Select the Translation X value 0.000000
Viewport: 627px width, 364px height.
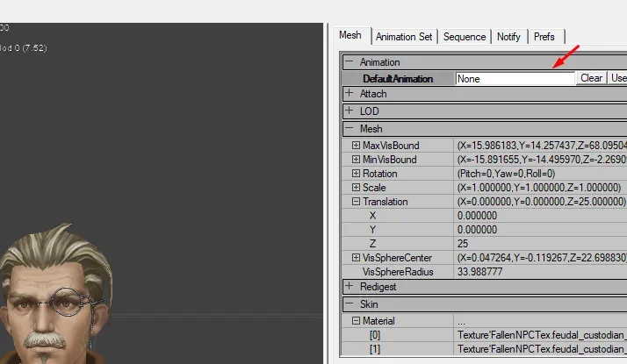[477, 216]
